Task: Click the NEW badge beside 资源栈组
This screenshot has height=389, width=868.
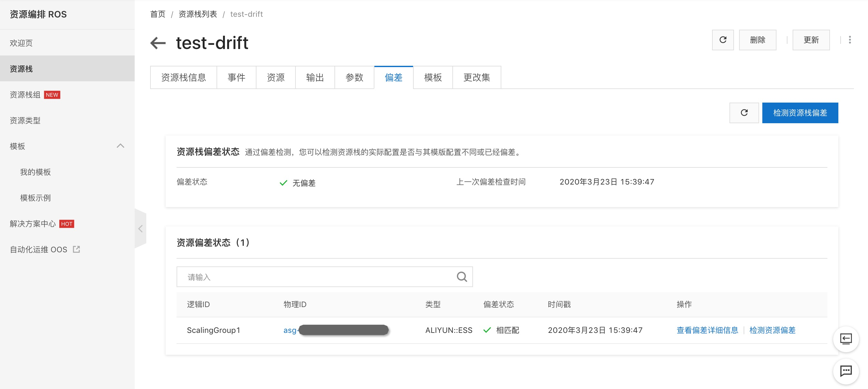Action: pos(52,95)
